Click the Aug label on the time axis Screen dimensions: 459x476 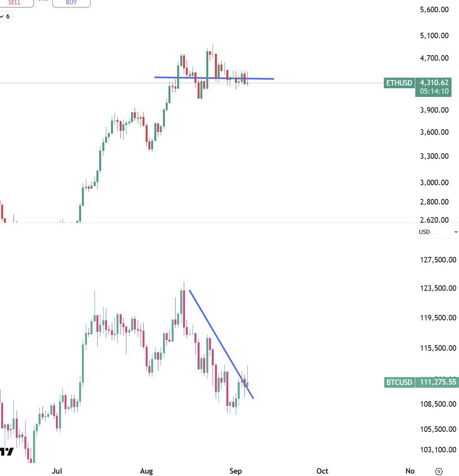point(146,471)
